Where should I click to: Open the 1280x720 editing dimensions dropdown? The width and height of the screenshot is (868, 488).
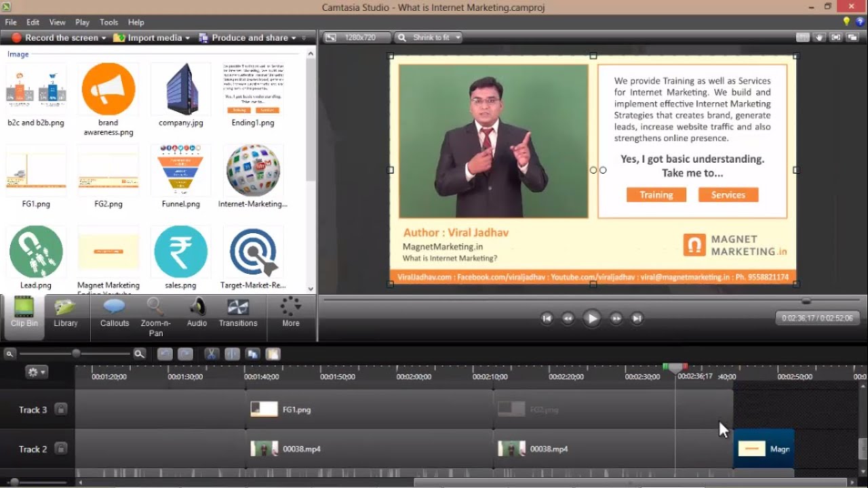(357, 37)
